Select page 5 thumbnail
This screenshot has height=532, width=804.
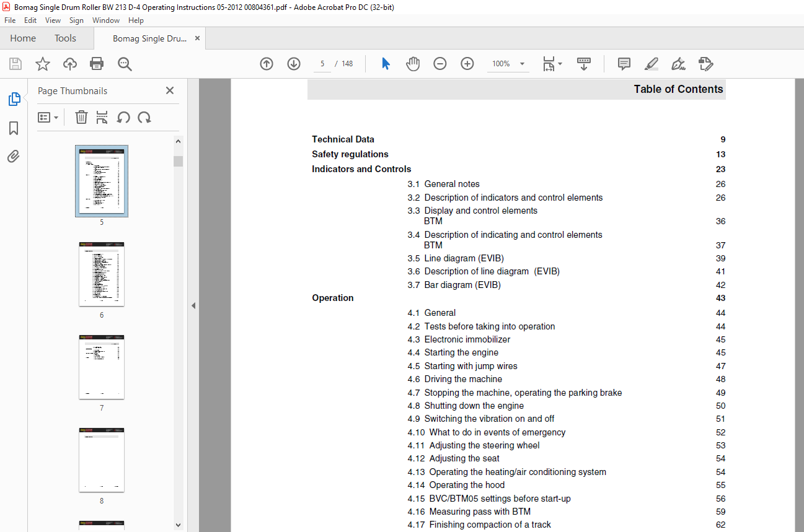pos(102,181)
